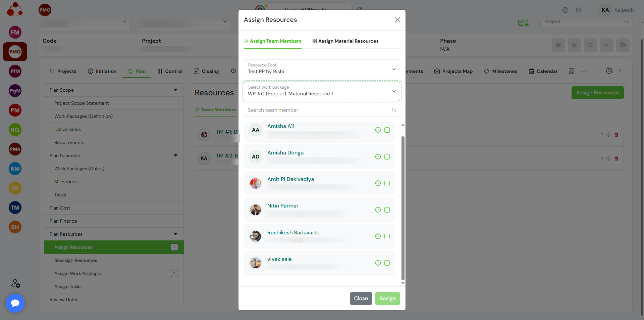Check the box for Nitin Parmar
This screenshot has width=644, height=320.
pyautogui.click(x=387, y=210)
